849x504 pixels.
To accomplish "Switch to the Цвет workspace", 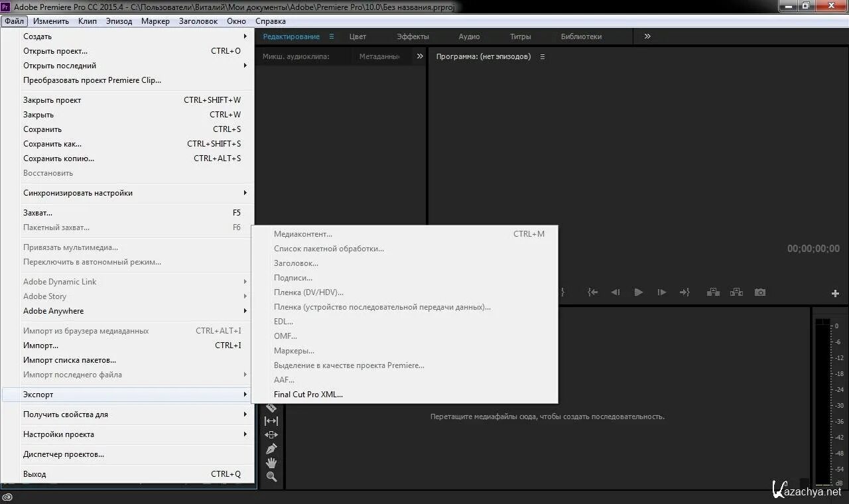I will 358,36.
